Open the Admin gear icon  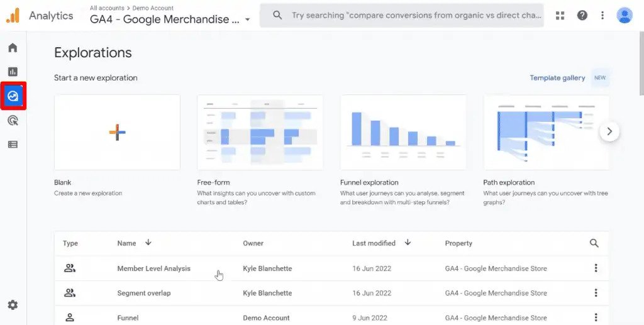[x=13, y=305]
